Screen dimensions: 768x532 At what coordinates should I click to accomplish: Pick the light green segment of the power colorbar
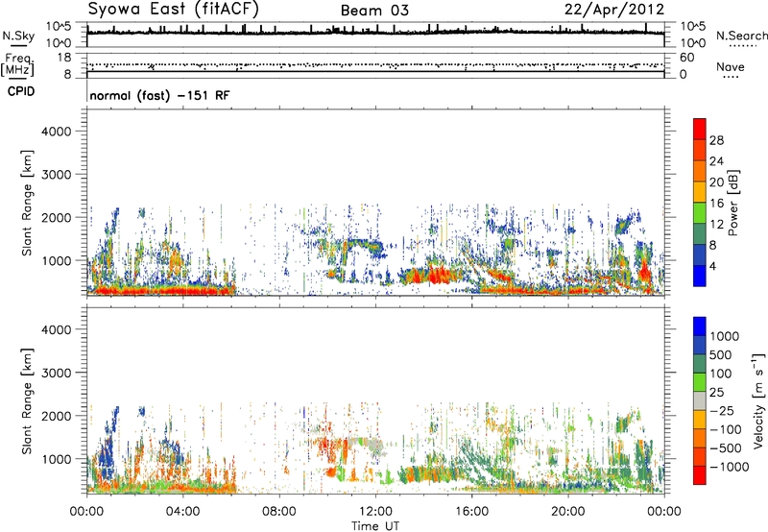[700, 213]
